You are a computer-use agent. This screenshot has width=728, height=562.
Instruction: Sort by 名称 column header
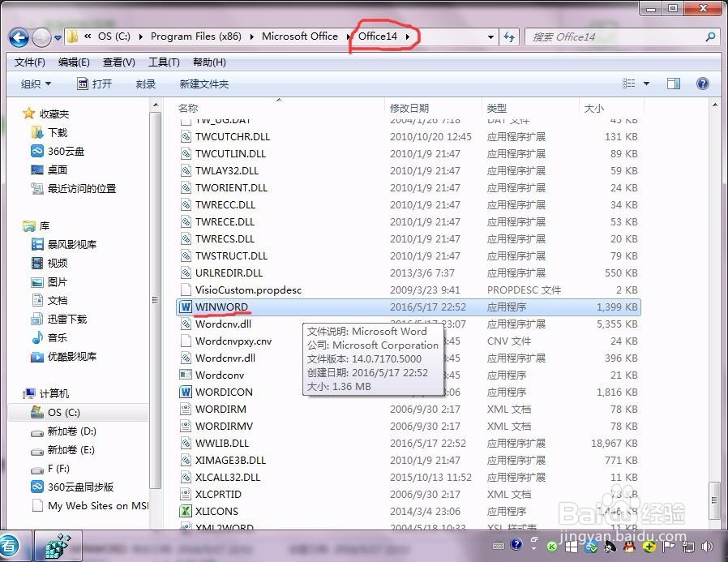[x=187, y=108]
